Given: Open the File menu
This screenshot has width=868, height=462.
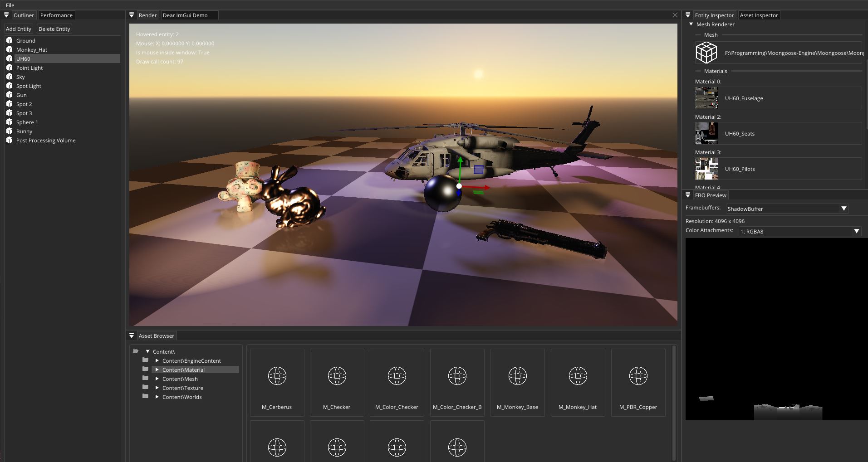Looking at the screenshot, I should (x=10, y=5).
